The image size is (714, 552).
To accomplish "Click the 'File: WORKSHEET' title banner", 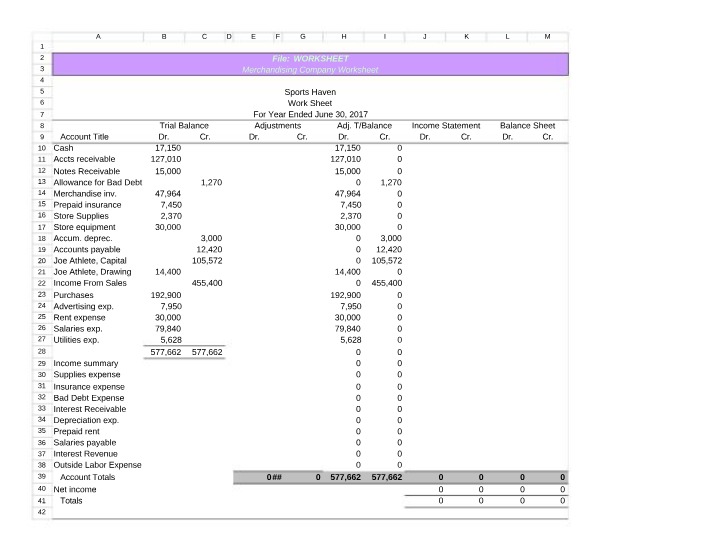I will pyautogui.click(x=310, y=59).
